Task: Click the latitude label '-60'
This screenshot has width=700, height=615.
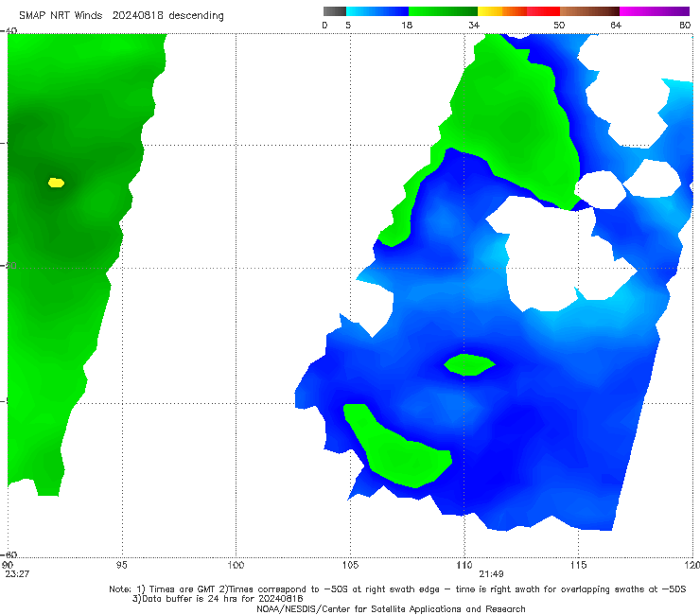Action: (x=9, y=554)
